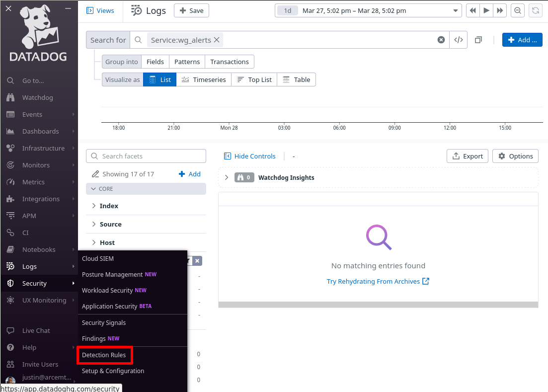Open Cloud SIEM from Security submenu

(98, 258)
